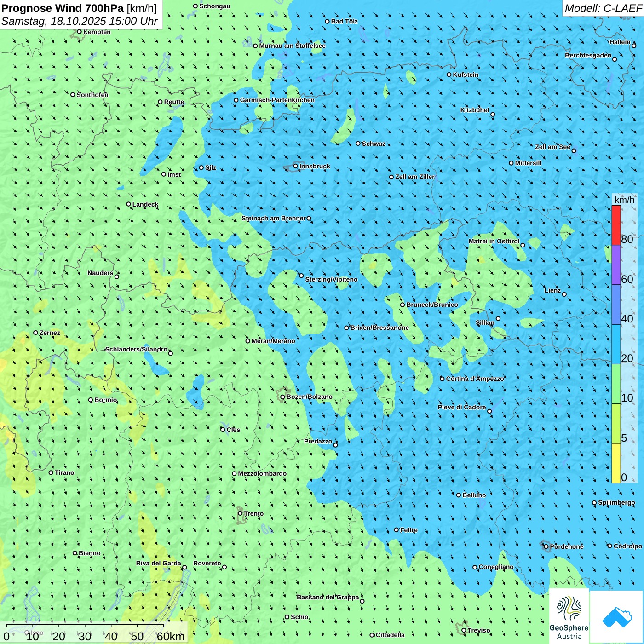Click the 60km scale bar label
Image resolution: width=644 pixels, height=644 pixels.
[x=171, y=637]
